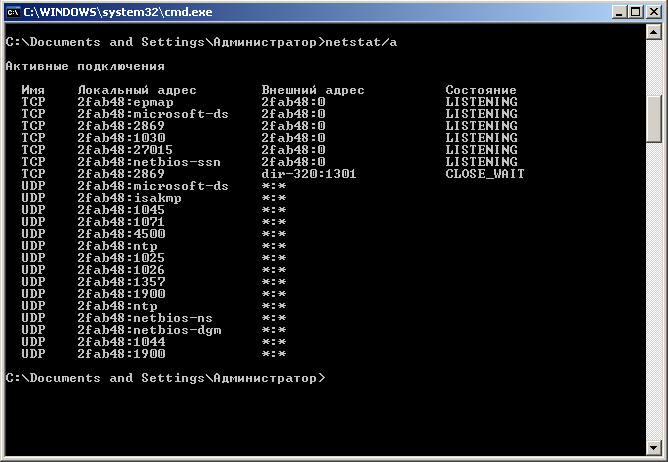Click the scrollbar down arrow
Viewport: 668px width, 462px height.
click(x=655, y=451)
